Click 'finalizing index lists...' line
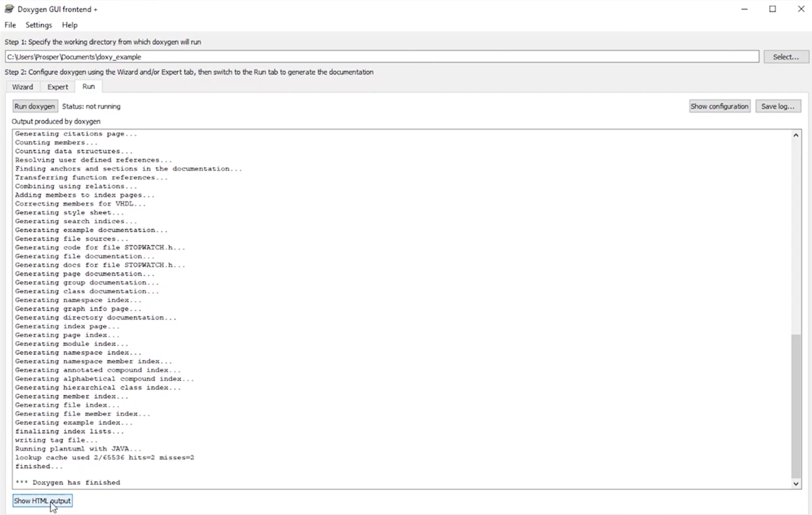 (69, 432)
